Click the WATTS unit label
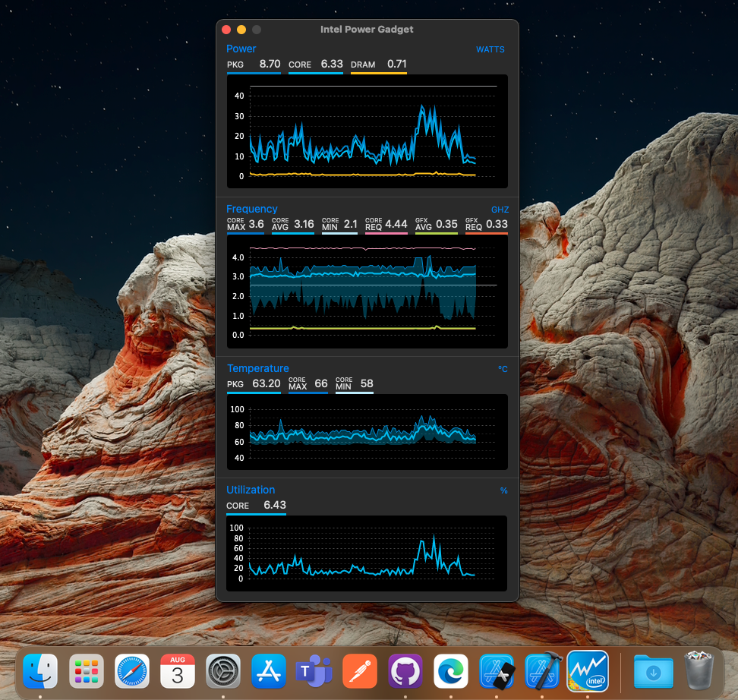The height and width of the screenshot is (700, 738). (x=490, y=49)
